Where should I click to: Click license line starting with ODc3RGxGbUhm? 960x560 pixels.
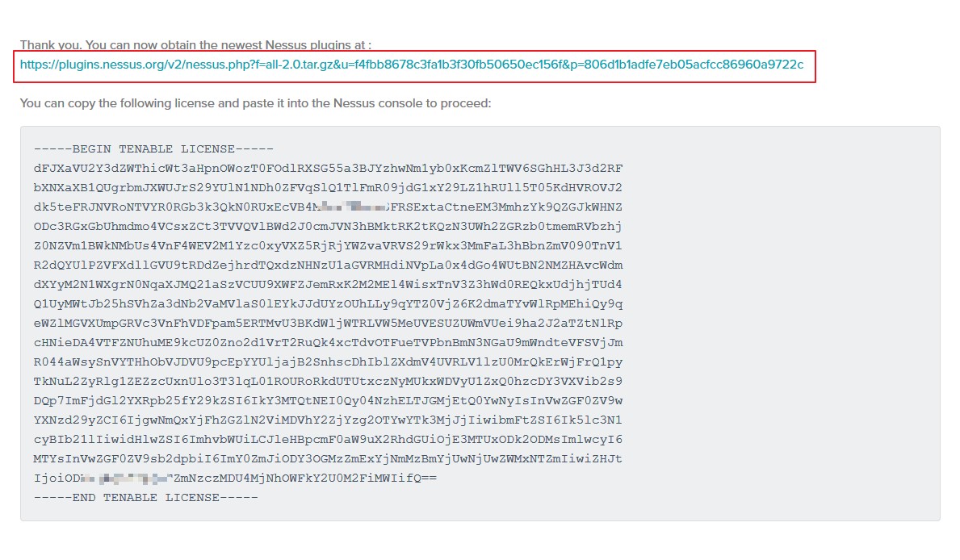[328, 227]
